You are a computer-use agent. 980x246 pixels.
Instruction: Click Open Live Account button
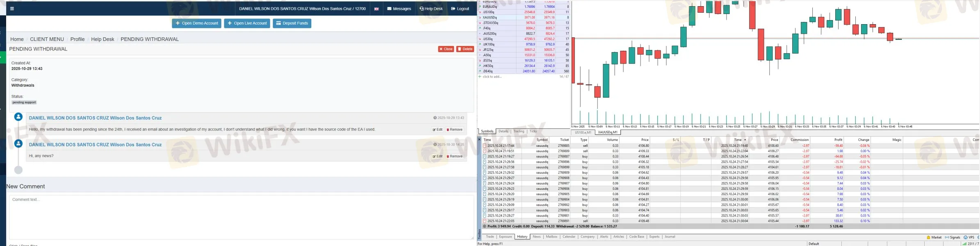click(x=247, y=23)
